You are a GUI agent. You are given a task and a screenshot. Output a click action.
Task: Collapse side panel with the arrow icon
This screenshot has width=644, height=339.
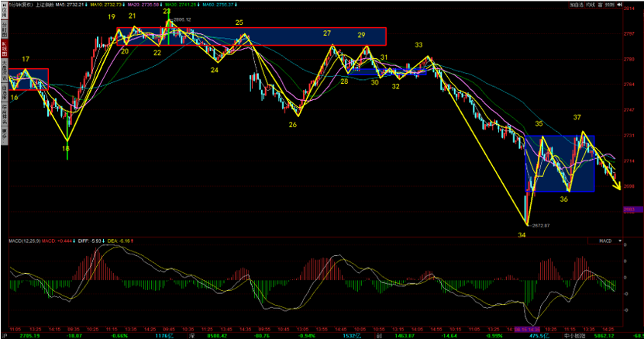(x=621, y=4)
